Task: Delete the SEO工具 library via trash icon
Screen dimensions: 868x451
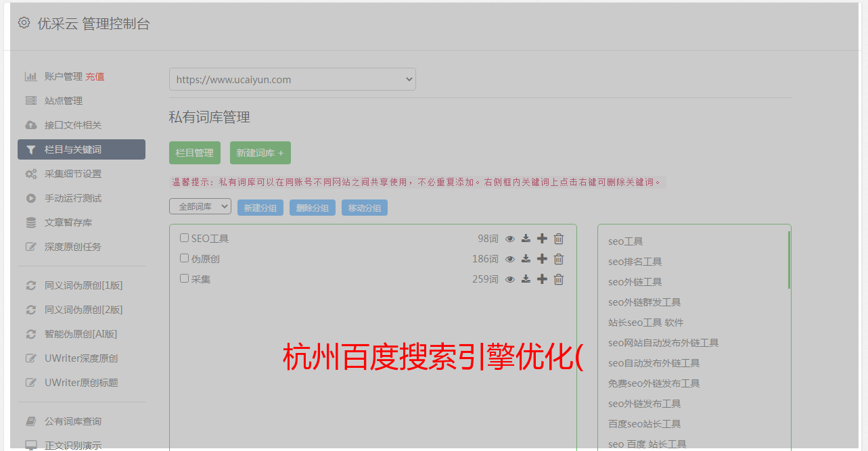Action: click(x=559, y=239)
